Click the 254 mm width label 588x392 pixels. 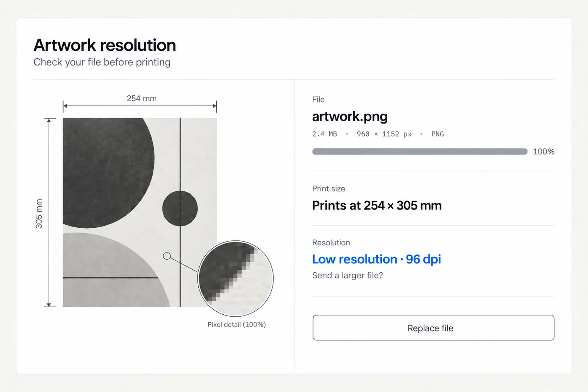(142, 98)
